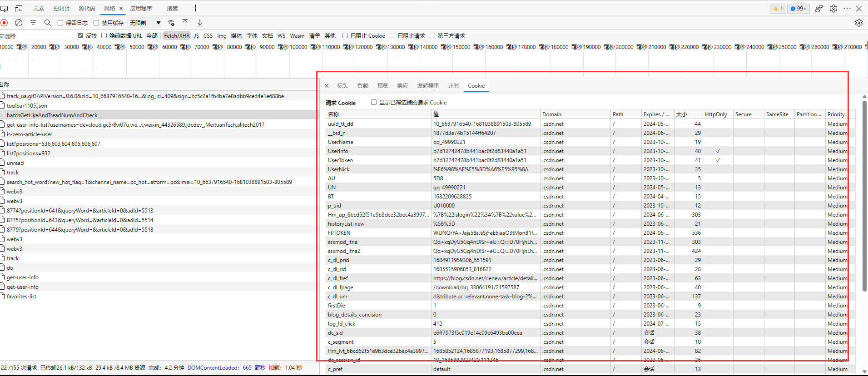Toggle the filter bar icon

click(33, 23)
